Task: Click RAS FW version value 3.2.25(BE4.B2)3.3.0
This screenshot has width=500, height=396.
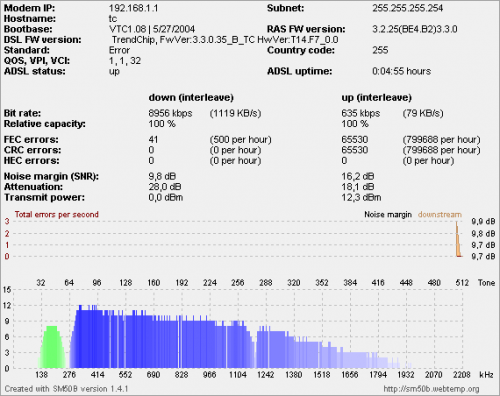Action: click(x=415, y=29)
